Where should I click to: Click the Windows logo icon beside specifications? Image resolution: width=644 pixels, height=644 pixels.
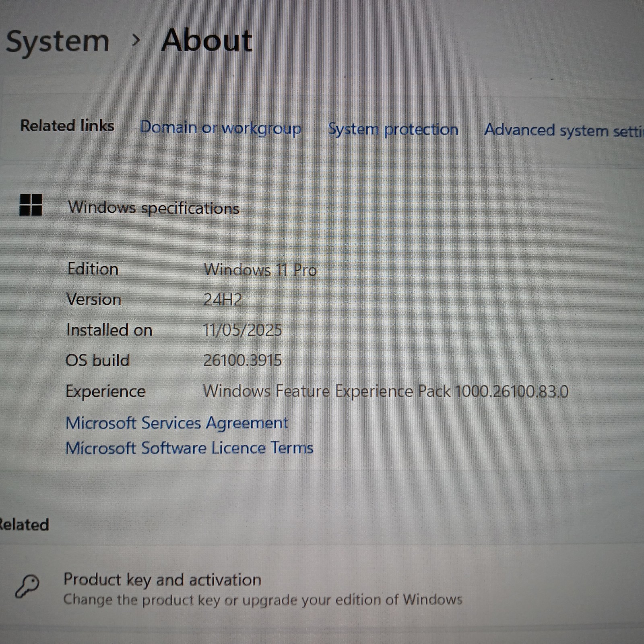(31, 205)
